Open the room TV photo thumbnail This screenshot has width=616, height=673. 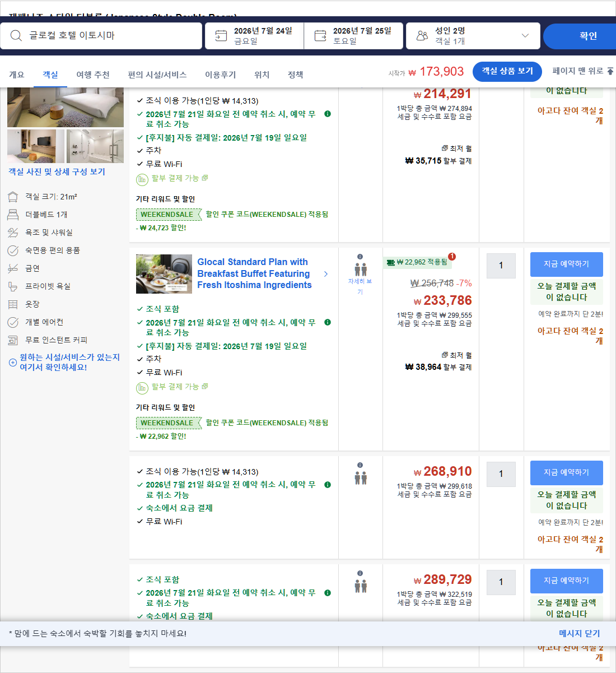point(36,146)
